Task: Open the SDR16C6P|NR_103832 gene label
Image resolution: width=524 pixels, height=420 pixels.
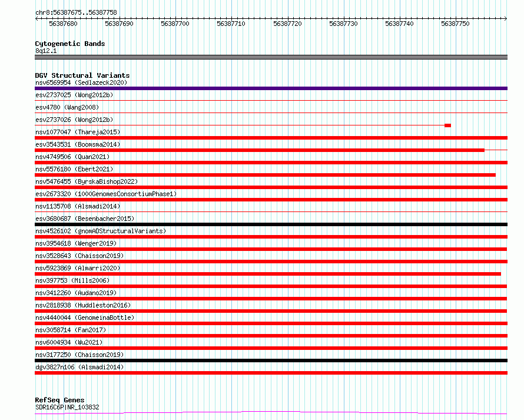Action: pos(67,407)
